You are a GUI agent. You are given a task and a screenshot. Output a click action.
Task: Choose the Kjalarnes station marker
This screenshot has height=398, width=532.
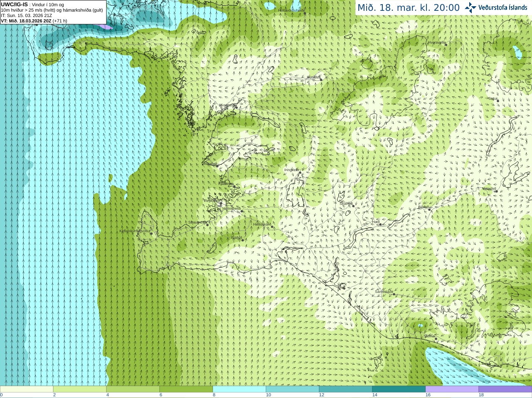(234, 187)
